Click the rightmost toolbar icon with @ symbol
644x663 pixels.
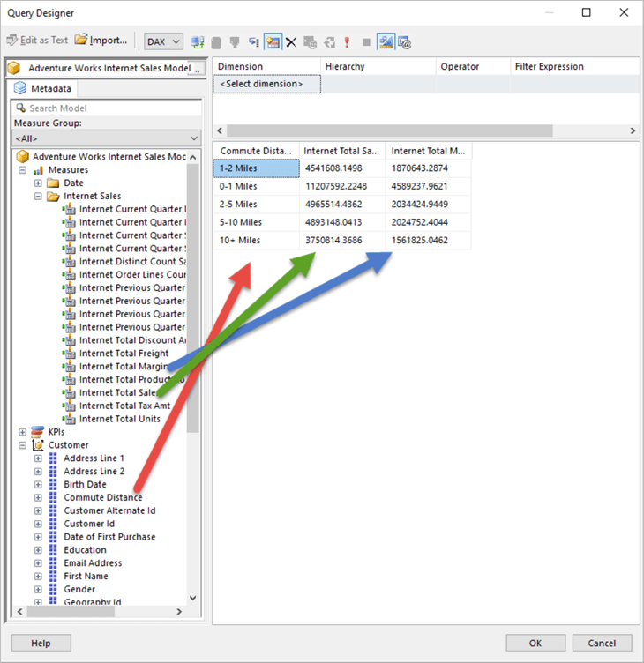pos(405,42)
